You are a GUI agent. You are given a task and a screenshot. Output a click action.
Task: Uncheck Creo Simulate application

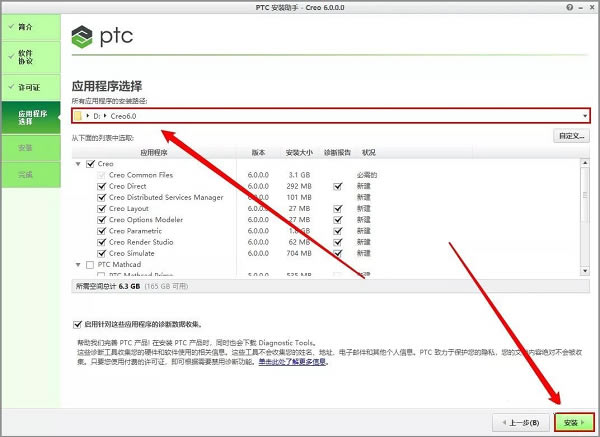point(101,253)
